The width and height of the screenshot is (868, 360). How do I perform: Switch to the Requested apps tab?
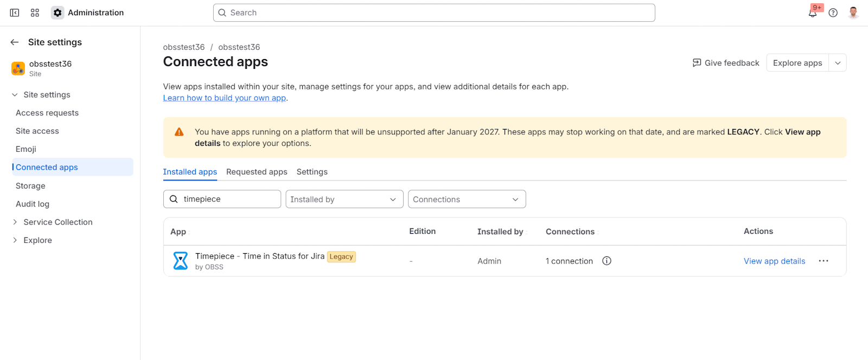[x=257, y=172]
